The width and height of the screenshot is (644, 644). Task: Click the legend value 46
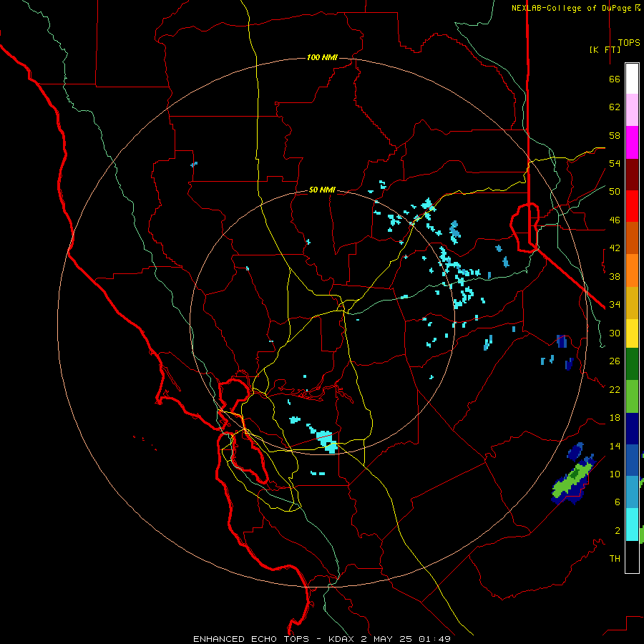(615, 220)
